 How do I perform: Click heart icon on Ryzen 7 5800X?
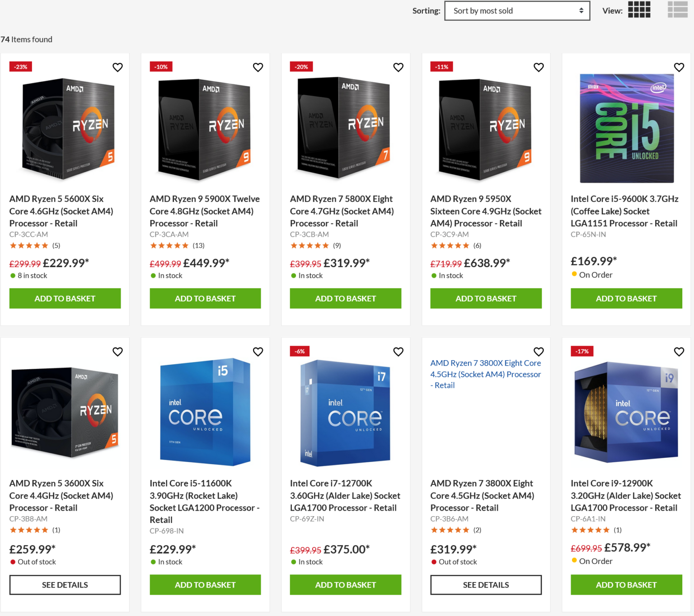tap(398, 67)
